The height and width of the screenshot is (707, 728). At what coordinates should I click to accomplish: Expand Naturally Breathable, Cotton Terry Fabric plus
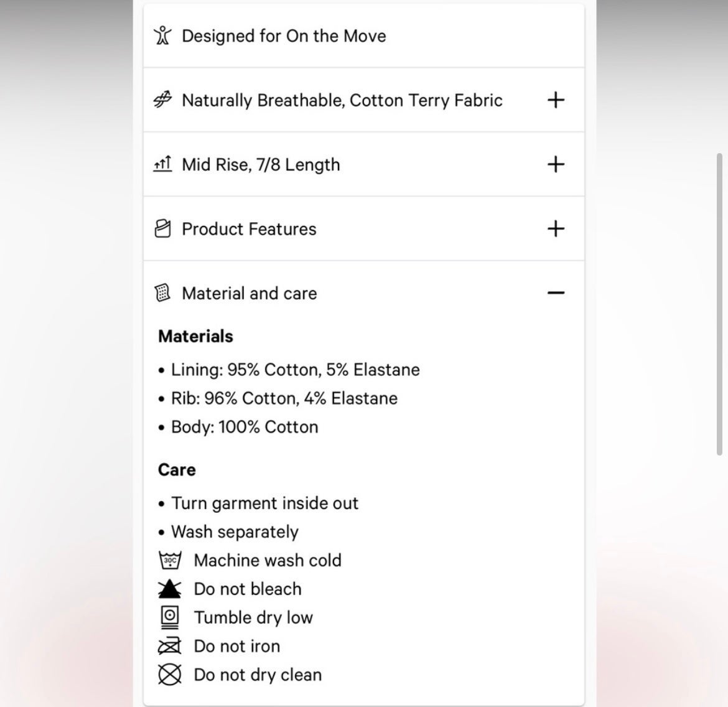click(556, 100)
